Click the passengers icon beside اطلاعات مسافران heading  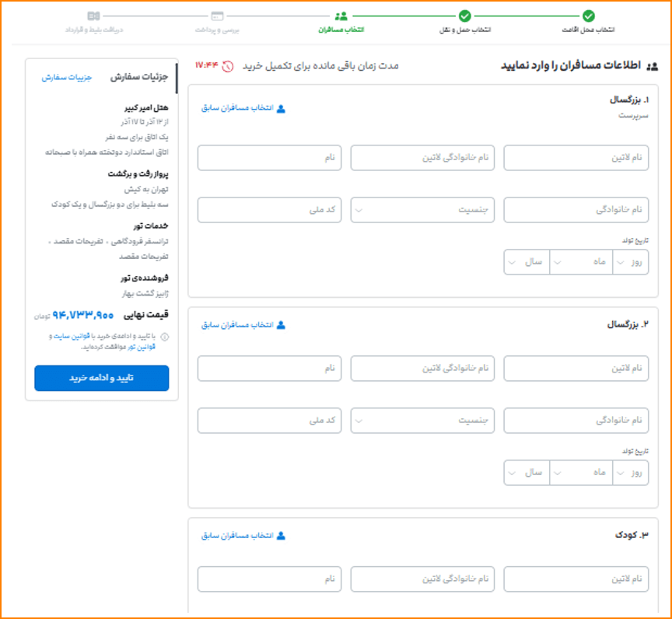(653, 66)
